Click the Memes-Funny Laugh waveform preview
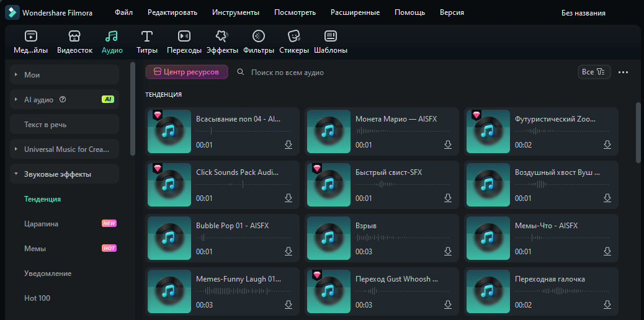The image size is (644, 320). click(x=243, y=291)
